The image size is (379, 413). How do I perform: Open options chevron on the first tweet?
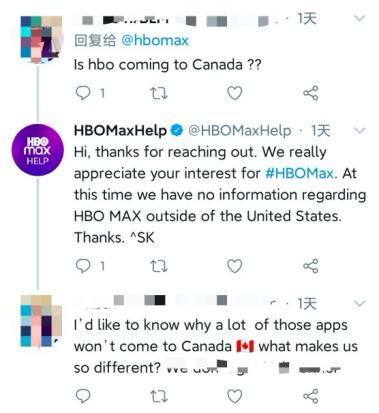pos(359,18)
